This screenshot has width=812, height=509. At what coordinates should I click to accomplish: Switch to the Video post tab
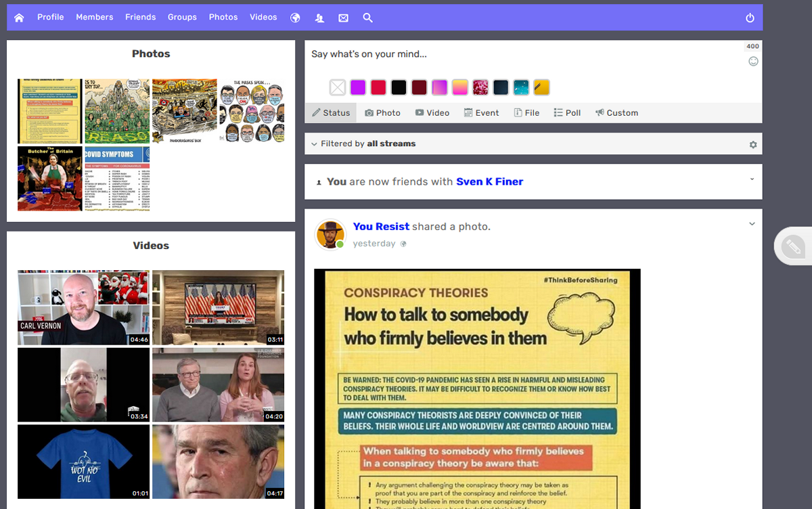pos(432,113)
